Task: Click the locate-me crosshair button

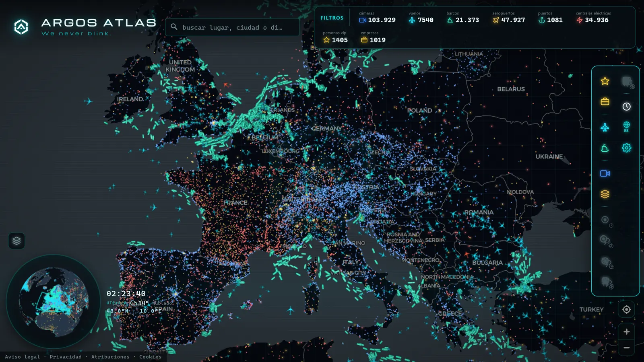Action: click(x=627, y=309)
